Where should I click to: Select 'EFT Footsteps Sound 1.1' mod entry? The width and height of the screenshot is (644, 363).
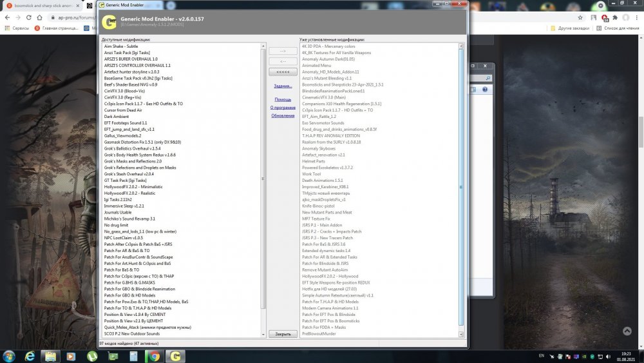(x=126, y=123)
